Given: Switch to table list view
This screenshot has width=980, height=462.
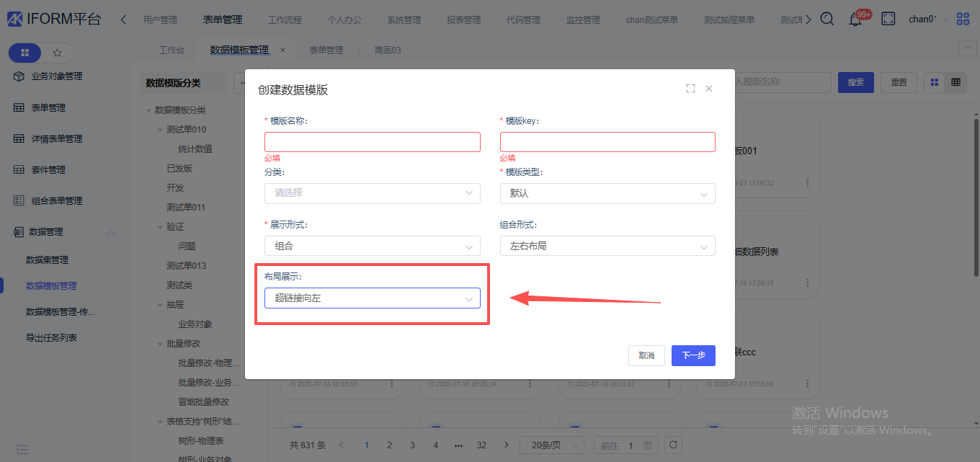Looking at the screenshot, I should point(955,82).
